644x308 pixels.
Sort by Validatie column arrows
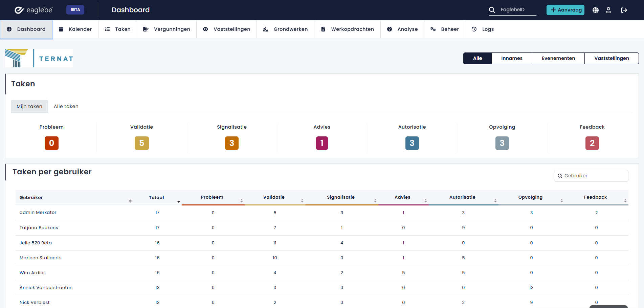(x=302, y=201)
